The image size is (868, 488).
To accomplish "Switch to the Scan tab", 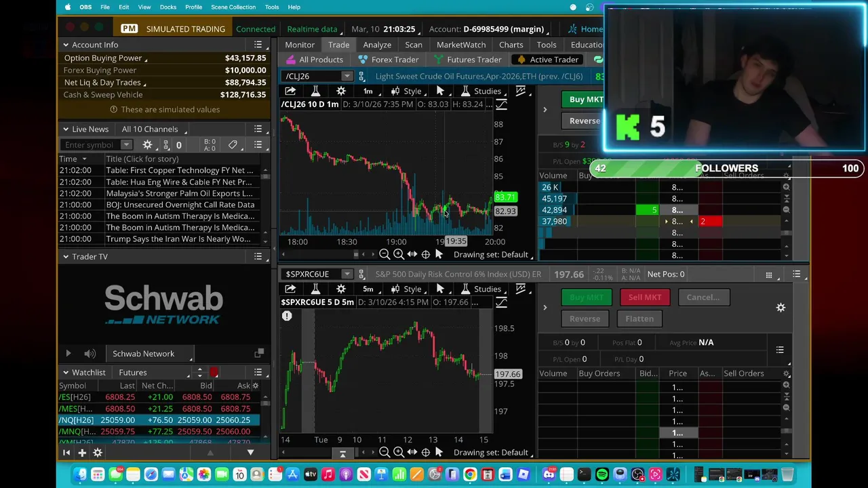I will click(x=414, y=45).
